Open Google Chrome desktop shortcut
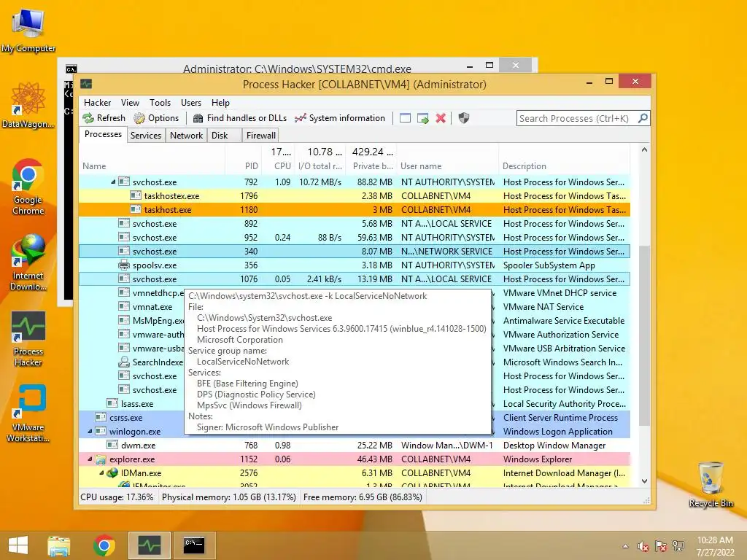 (28, 187)
